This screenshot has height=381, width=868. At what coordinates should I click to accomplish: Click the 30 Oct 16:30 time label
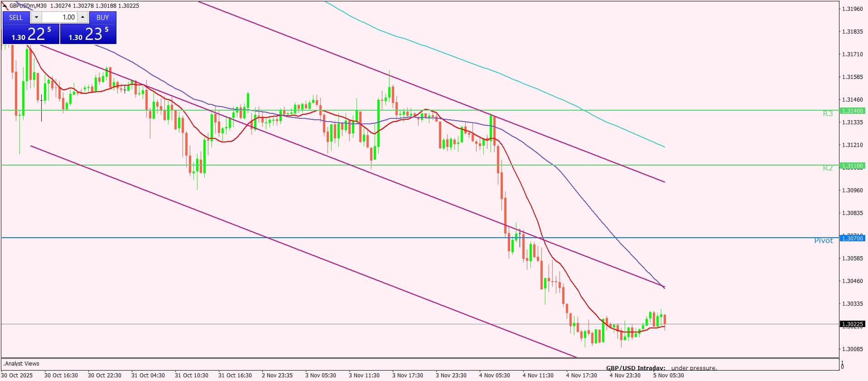point(61,375)
